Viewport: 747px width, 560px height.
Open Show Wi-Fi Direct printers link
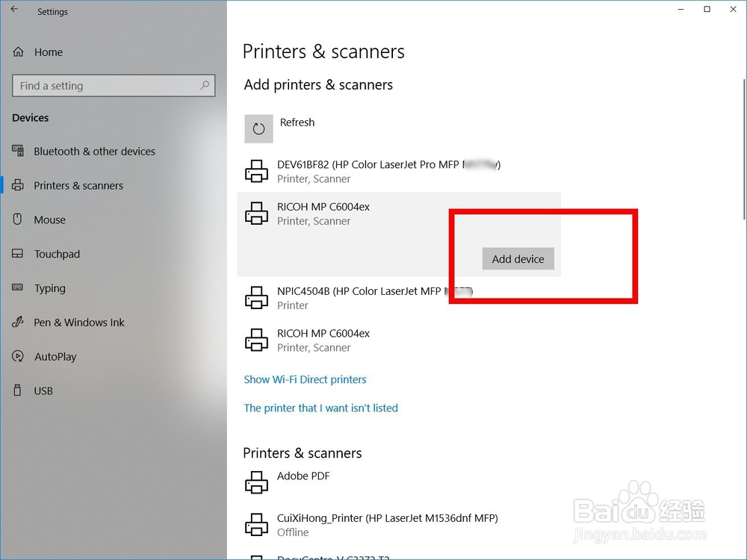(x=305, y=379)
